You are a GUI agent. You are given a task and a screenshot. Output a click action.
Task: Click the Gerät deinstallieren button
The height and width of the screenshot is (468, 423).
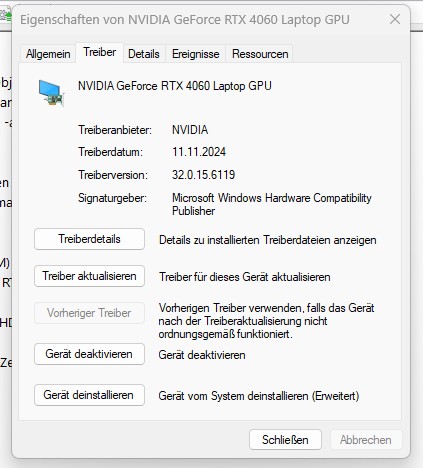point(89,395)
